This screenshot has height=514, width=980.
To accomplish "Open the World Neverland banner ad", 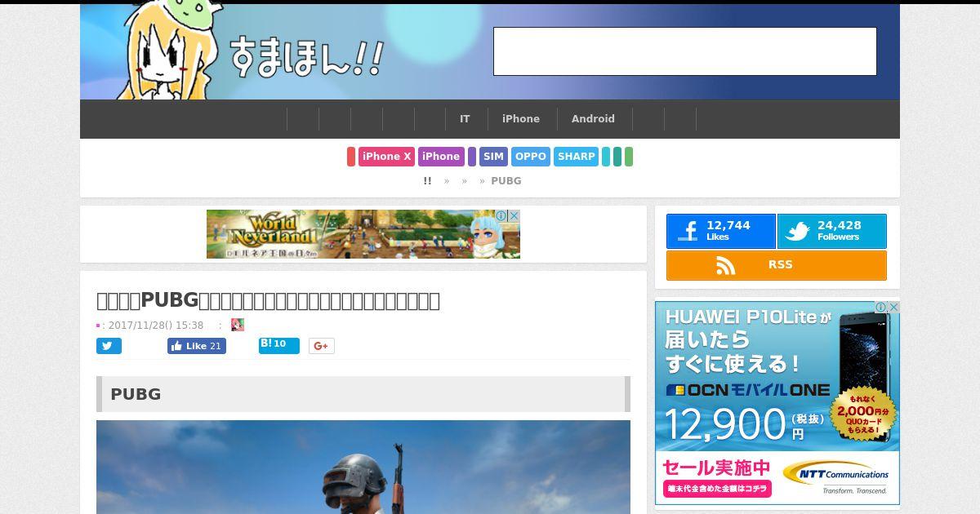I will (x=363, y=234).
